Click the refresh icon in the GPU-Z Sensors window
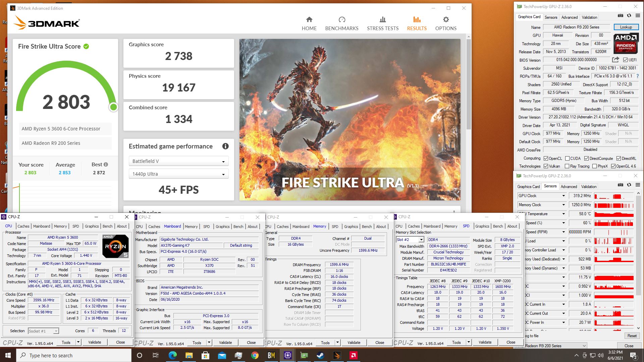 [629, 185]
